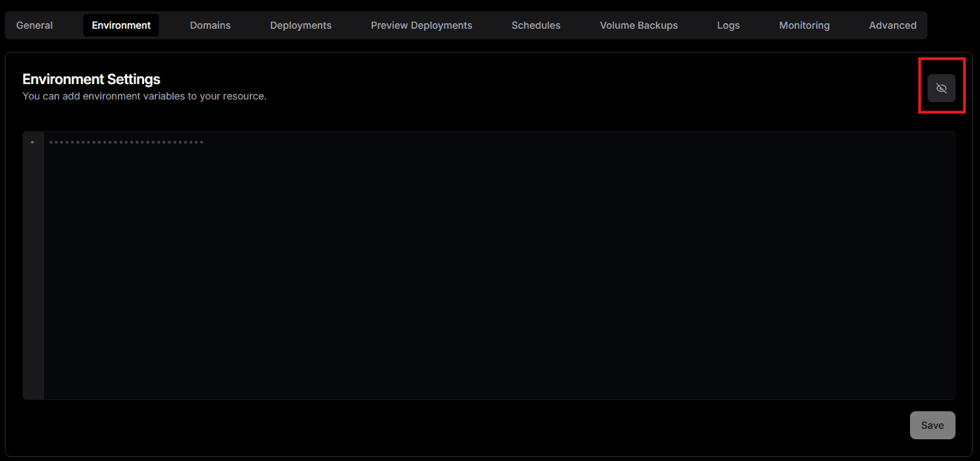Open the Monitoring tab
This screenshot has width=980, height=461.
[x=804, y=25]
